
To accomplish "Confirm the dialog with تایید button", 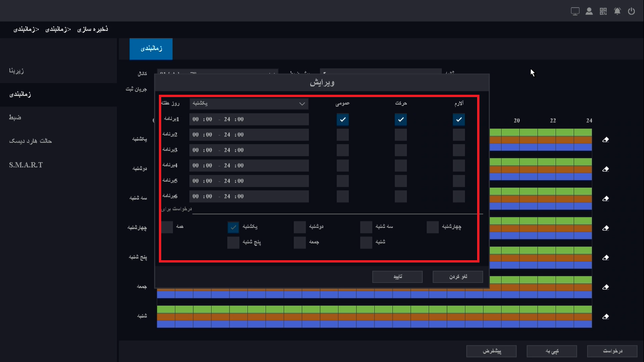I will tap(397, 277).
